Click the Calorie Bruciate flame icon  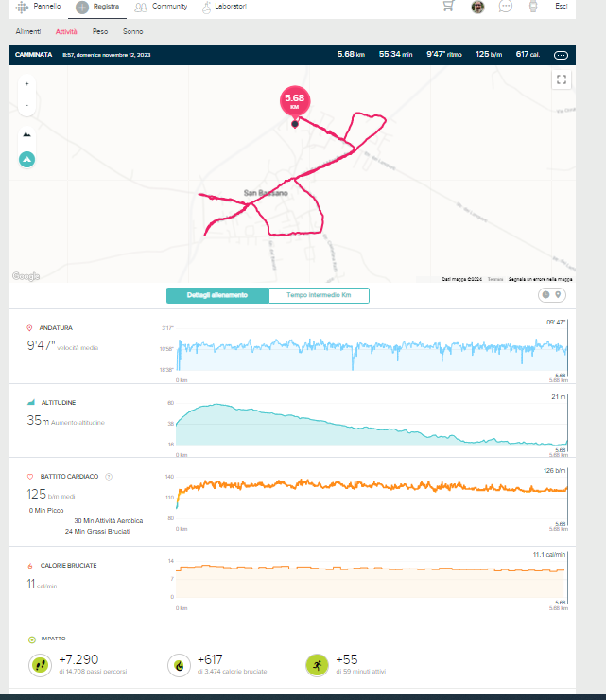click(x=30, y=566)
